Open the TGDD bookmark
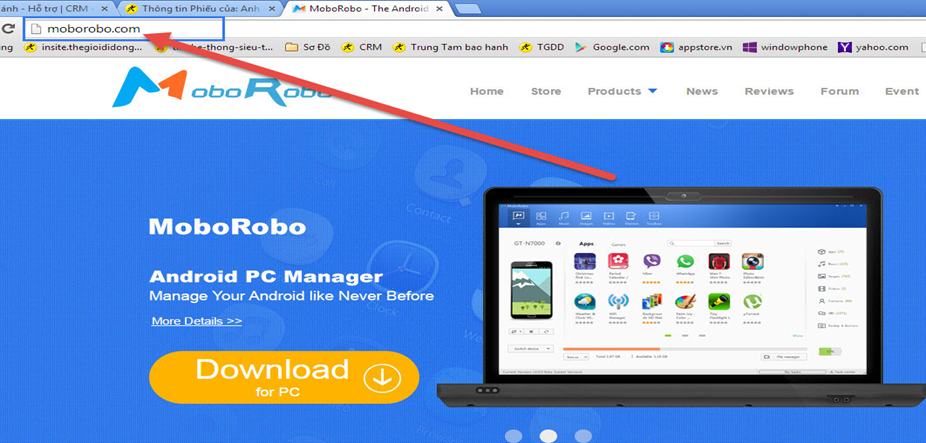Image resolution: width=926 pixels, height=443 pixels. (542, 47)
